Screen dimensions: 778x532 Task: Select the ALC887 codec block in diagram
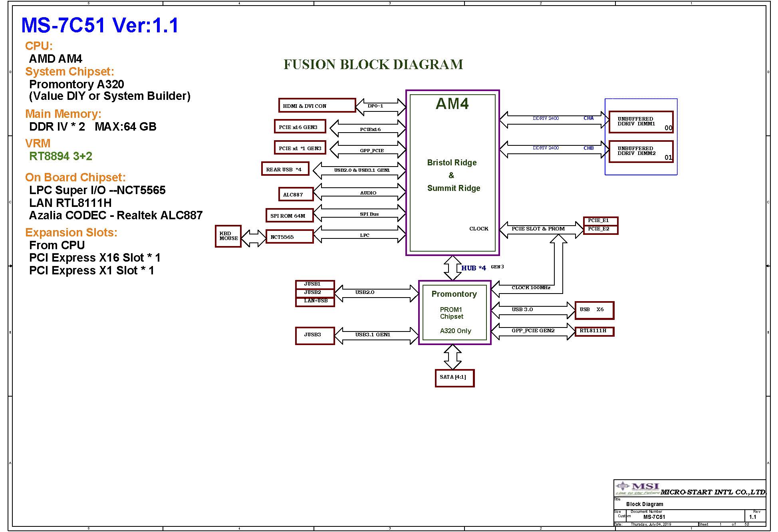(x=296, y=195)
